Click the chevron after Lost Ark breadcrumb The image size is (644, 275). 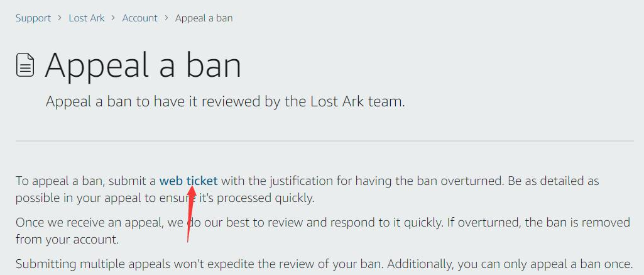click(x=113, y=18)
